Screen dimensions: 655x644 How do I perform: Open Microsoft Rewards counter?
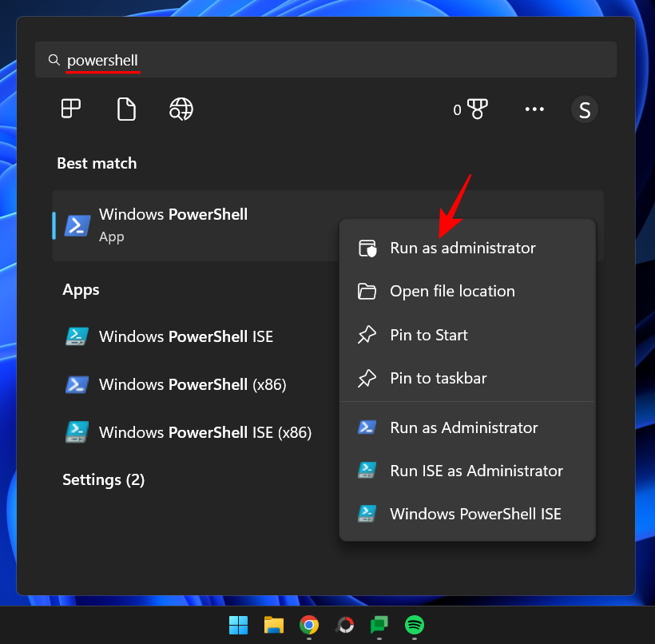tap(471, 109)
